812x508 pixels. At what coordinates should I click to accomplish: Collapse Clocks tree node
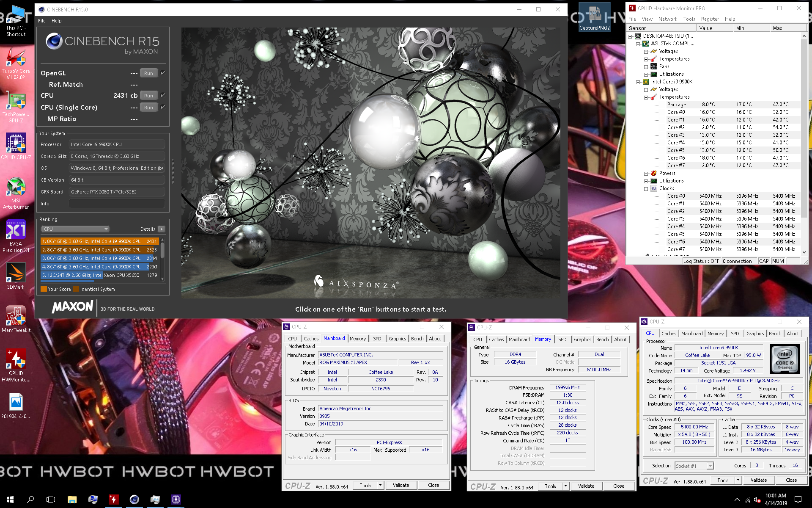coord(646,188)
